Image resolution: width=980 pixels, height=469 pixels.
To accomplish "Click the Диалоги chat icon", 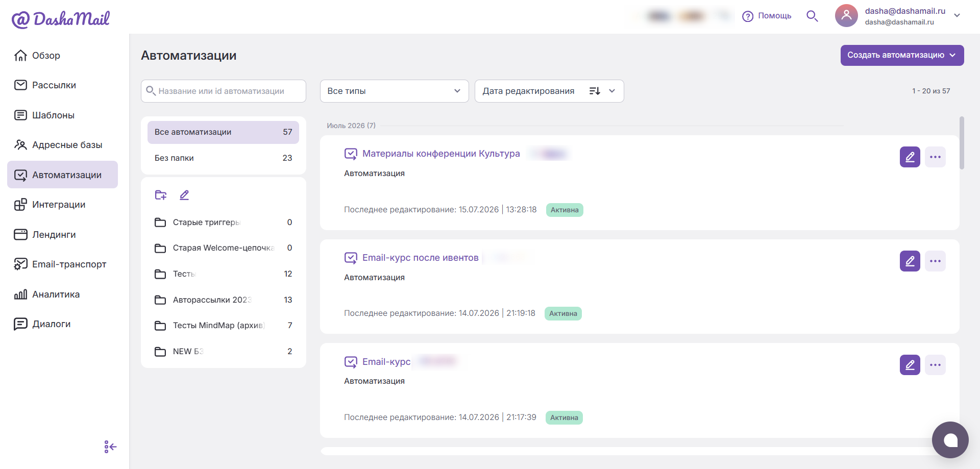I will [20, 324].
